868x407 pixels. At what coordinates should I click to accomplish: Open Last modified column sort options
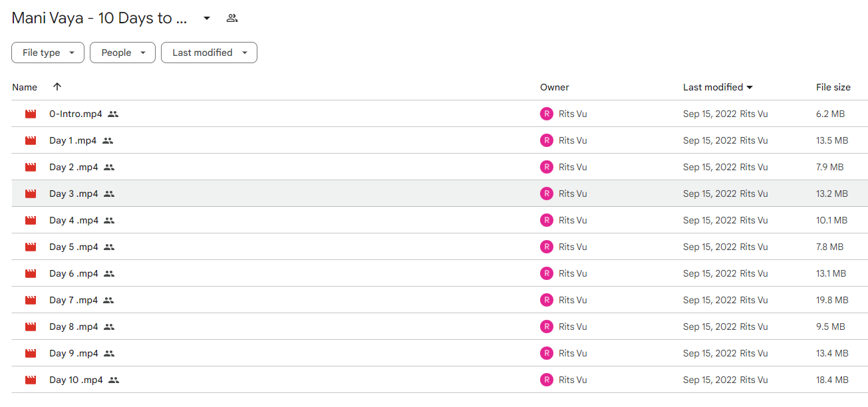pos(718,87)
